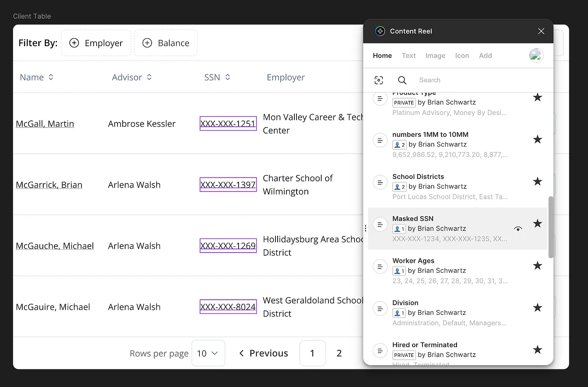Select the Division content item title
The image size is (588, 387).
[x=405, y=303]
